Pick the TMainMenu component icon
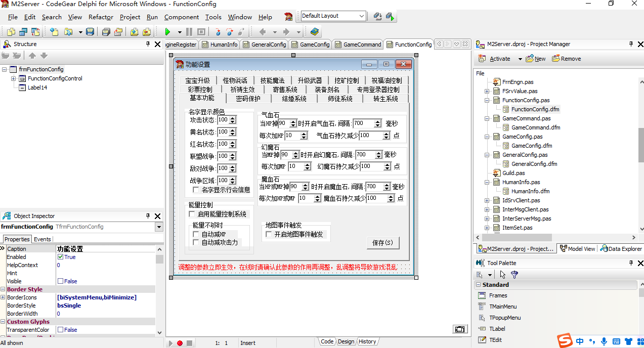This screenshot has height=348, width=644. click(x=482, y=307)
